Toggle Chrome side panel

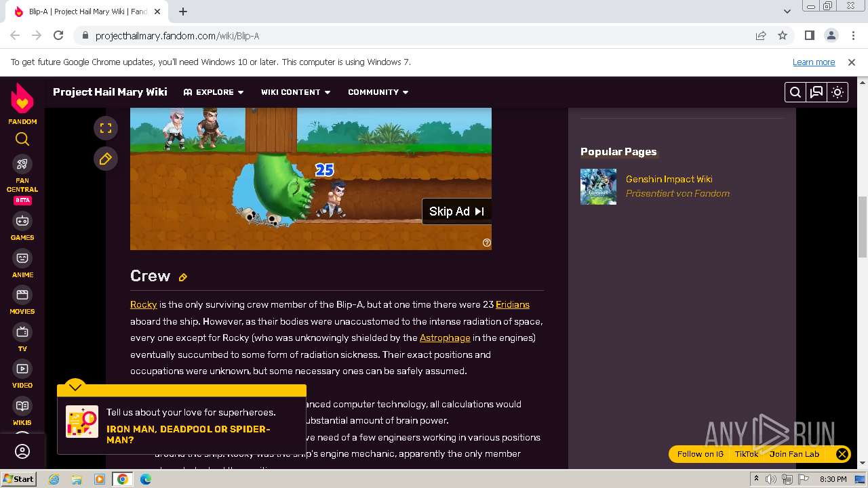[x=809, y=36]
